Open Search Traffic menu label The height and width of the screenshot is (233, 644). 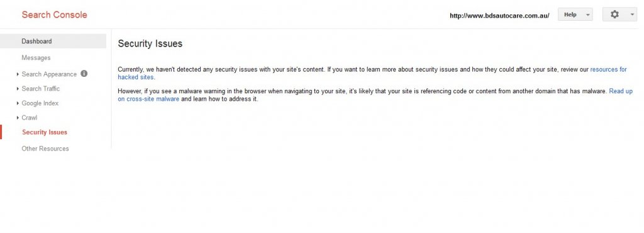click(x=41, y=89)
